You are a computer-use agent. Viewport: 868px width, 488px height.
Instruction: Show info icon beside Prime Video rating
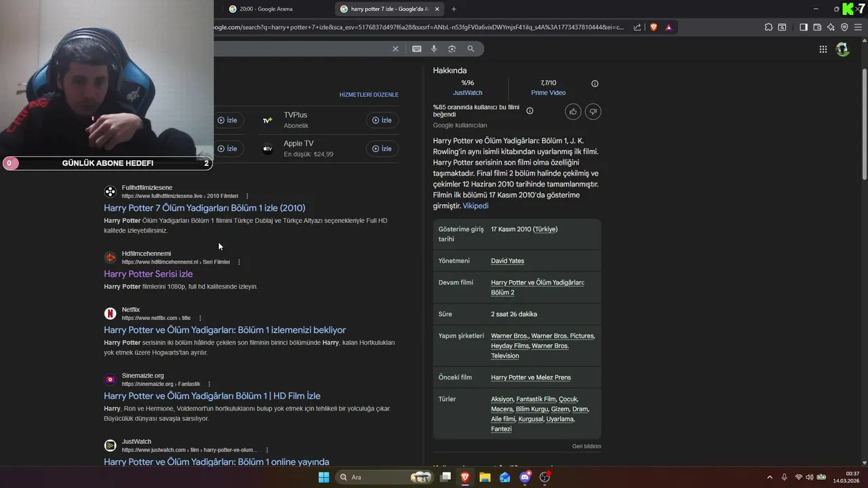point(595,83)
